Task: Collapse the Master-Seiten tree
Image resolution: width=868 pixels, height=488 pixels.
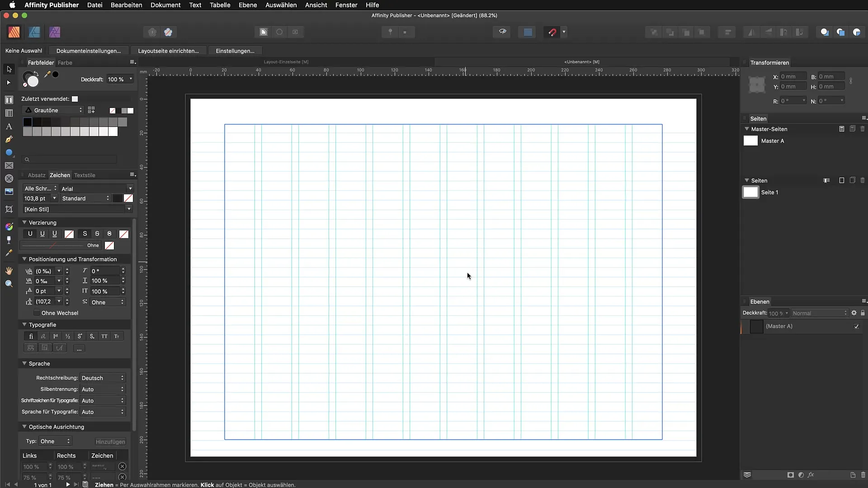Action: 747,129
